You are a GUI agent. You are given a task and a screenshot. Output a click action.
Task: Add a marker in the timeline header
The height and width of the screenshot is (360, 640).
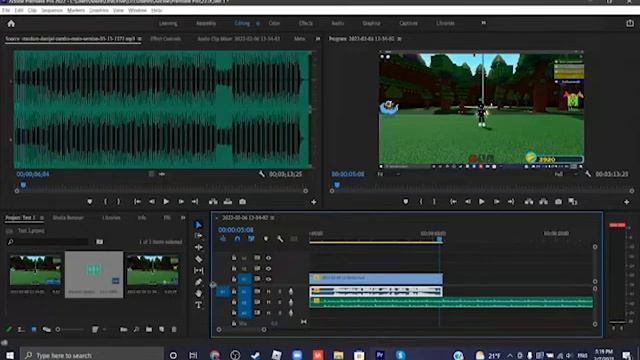point(266,239)
